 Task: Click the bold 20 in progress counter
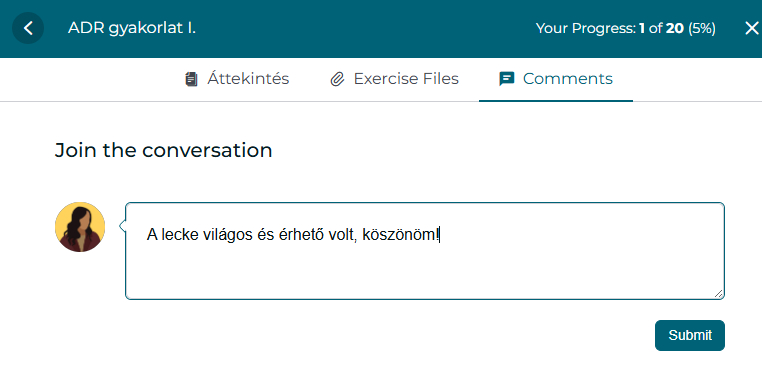[675, 28]
